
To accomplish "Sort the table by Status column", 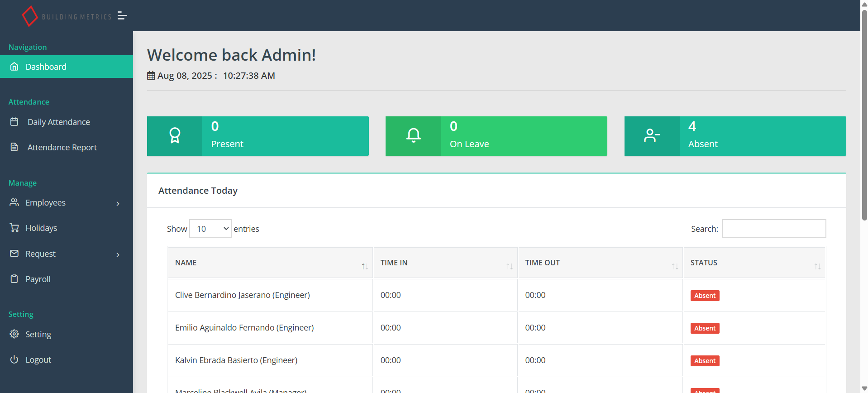I will click(754, 263).
